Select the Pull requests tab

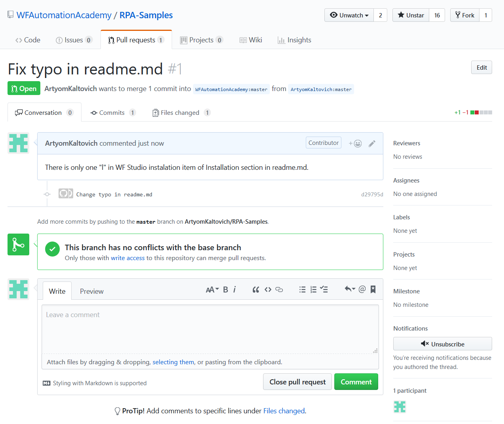(136, 40)
